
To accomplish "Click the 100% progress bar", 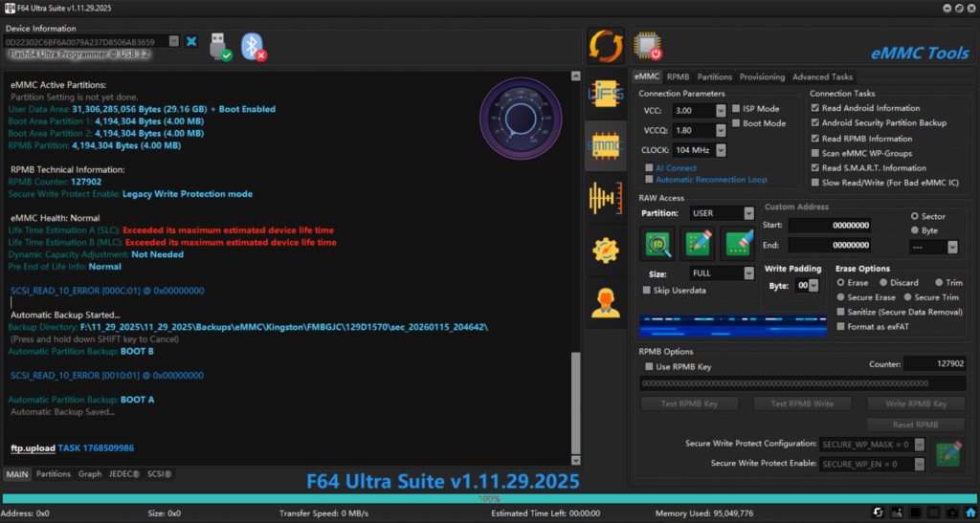I will [x=490, y=499].
